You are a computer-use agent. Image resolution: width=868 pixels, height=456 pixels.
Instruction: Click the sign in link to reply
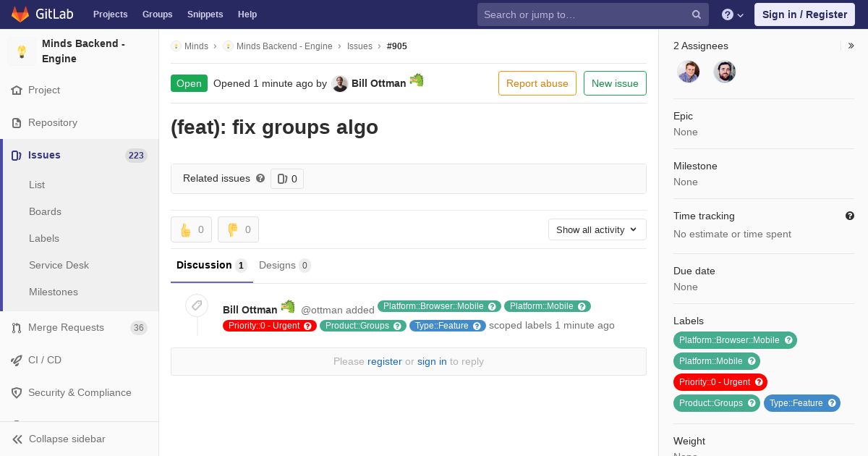click(x=432, y=361)
